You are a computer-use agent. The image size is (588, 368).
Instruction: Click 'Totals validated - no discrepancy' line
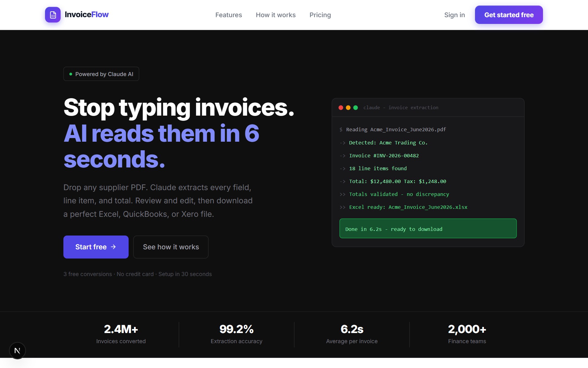(394, 194)
